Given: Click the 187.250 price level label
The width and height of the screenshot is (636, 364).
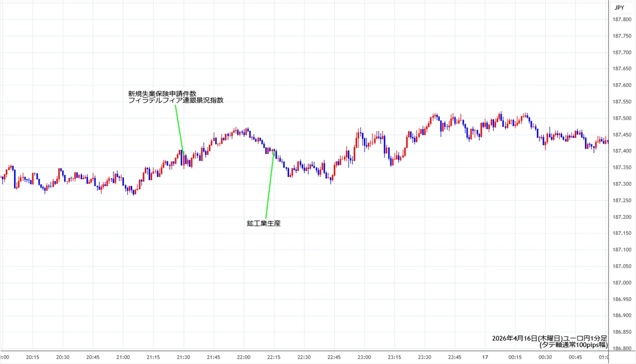Looking at the screenshot, I should [621, 200].
